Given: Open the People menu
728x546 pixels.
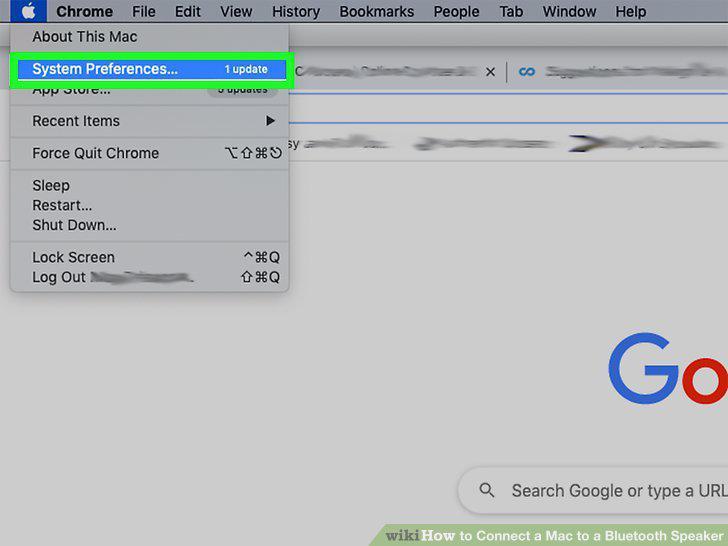Looking at the screenshot, I should [456, 11].
